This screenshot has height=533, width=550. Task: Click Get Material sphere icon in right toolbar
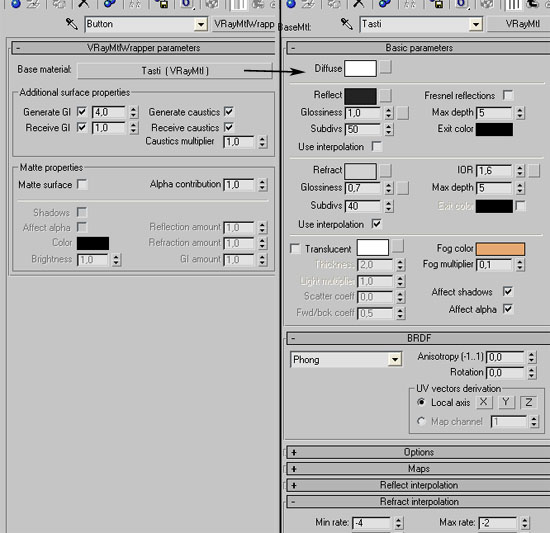click(x=291, y=4)
